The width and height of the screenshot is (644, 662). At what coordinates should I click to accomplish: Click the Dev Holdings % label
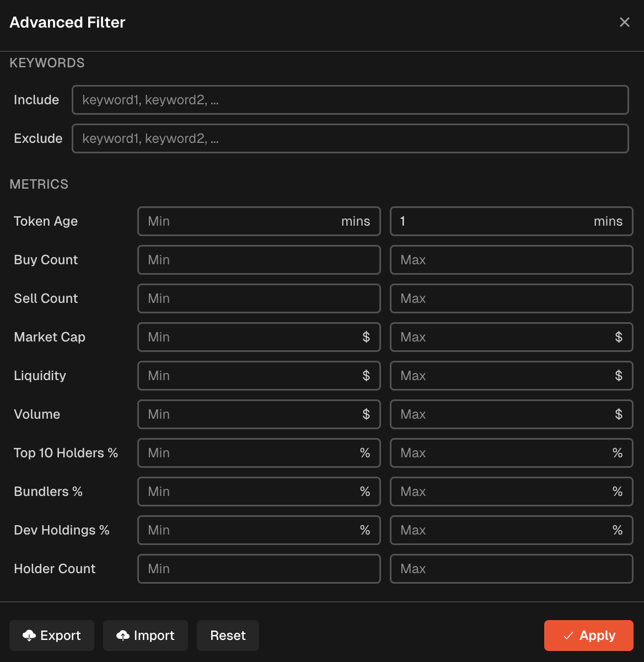coord(62,530)
